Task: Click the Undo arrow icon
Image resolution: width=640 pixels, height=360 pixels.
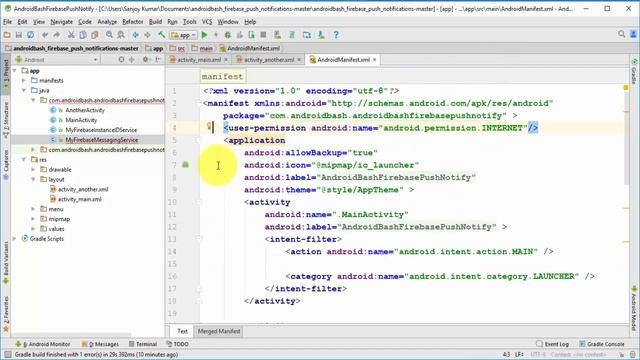Action: 45,35
